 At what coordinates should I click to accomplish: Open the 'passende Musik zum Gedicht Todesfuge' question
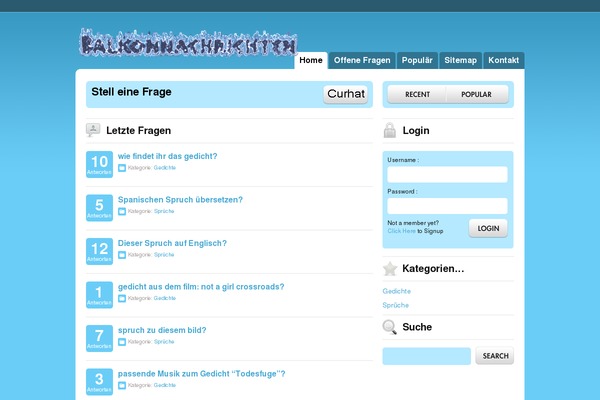(x=202, y=374)
